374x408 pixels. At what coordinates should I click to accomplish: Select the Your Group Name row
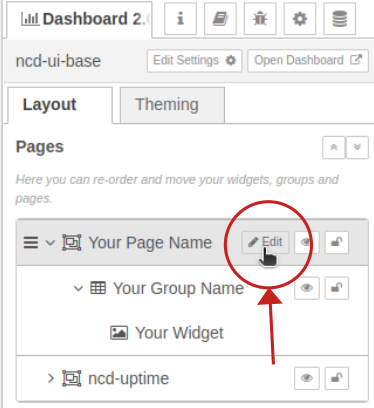click(x=192, y=288)
